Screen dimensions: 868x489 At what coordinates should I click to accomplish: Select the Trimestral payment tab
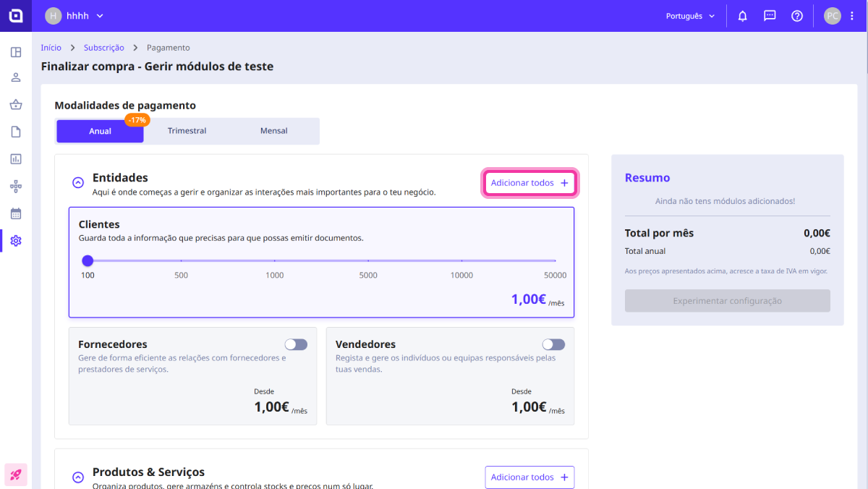[x=187, y=131]
